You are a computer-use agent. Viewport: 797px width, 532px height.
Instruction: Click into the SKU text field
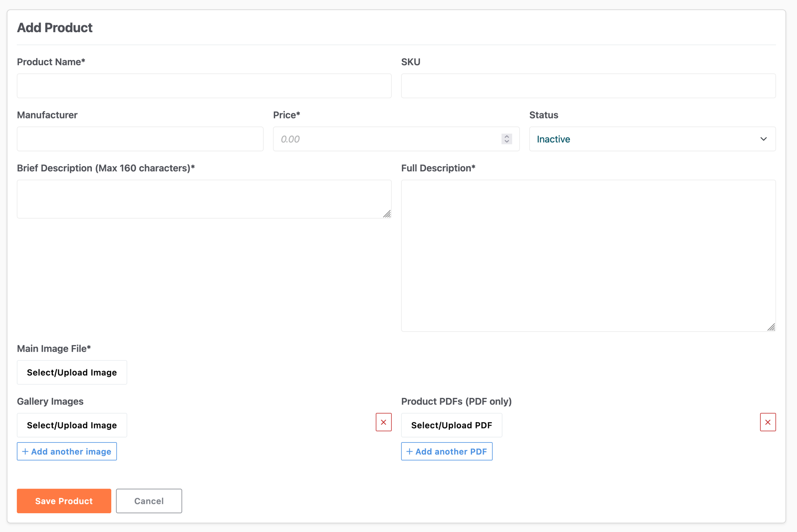click(588, 86)
